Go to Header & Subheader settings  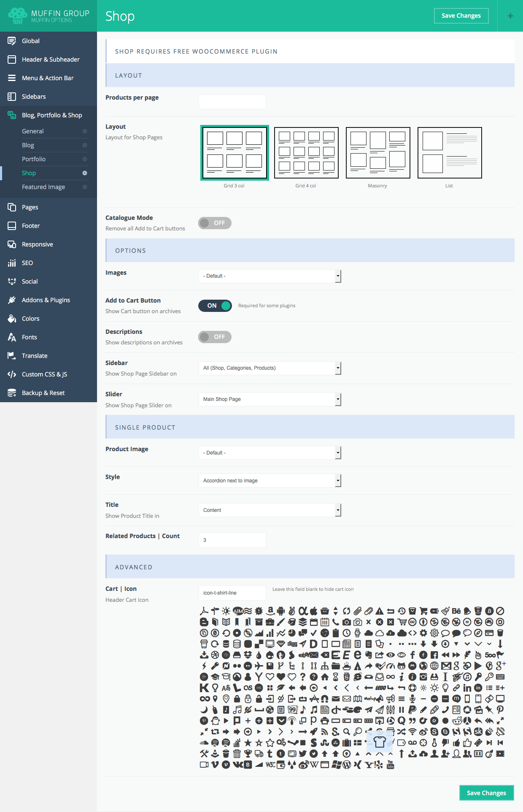pos(49,60)
